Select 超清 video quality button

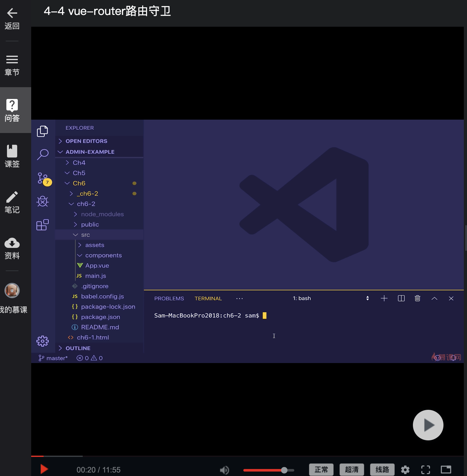pos(352,470)
